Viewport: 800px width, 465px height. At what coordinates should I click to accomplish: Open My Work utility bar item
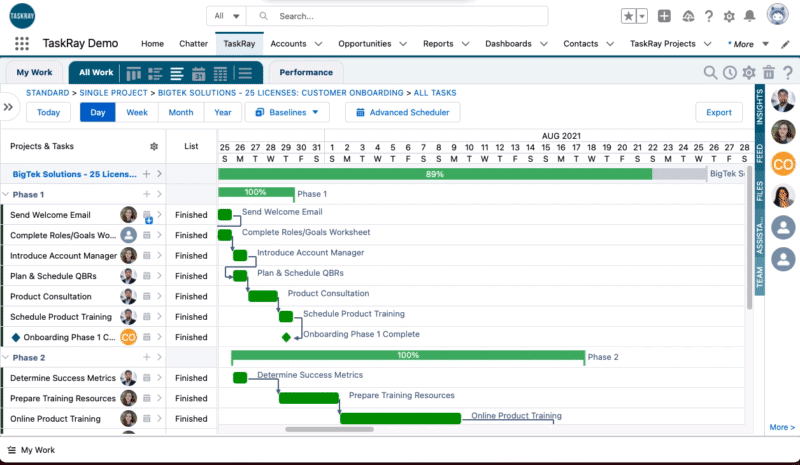[x=32, y=450]
